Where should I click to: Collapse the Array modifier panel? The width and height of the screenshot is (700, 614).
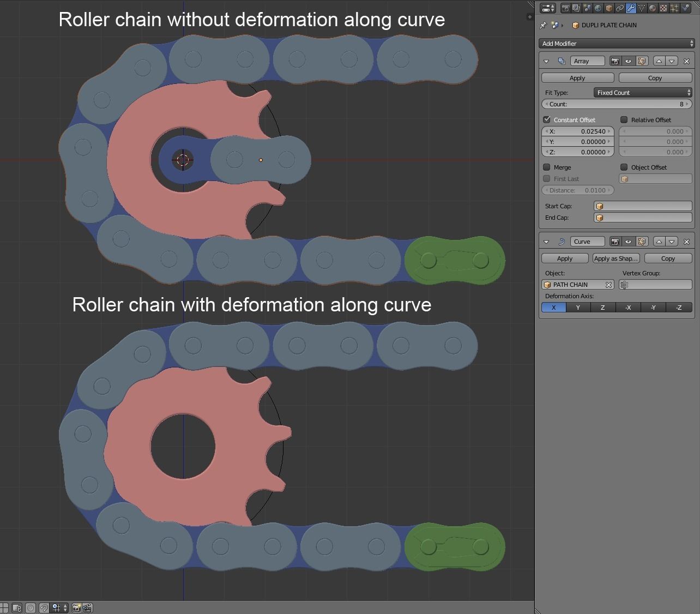click(x=546, y=61)
